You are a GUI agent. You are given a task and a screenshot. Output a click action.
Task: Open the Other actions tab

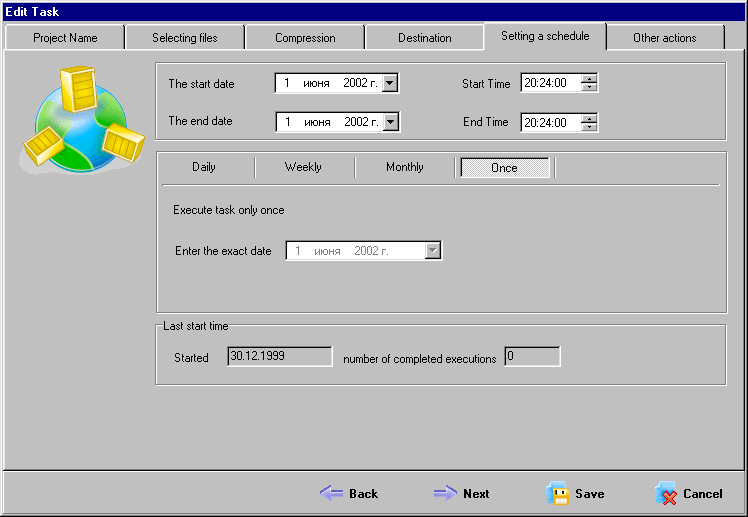click(665, 38)
